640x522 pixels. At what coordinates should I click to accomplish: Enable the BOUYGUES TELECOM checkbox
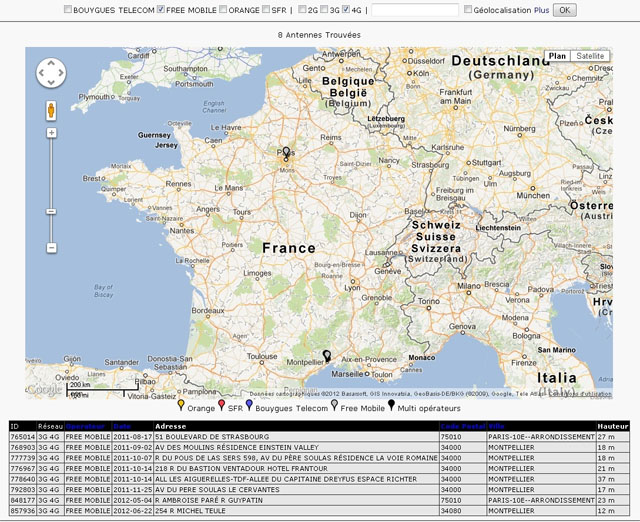68,10
